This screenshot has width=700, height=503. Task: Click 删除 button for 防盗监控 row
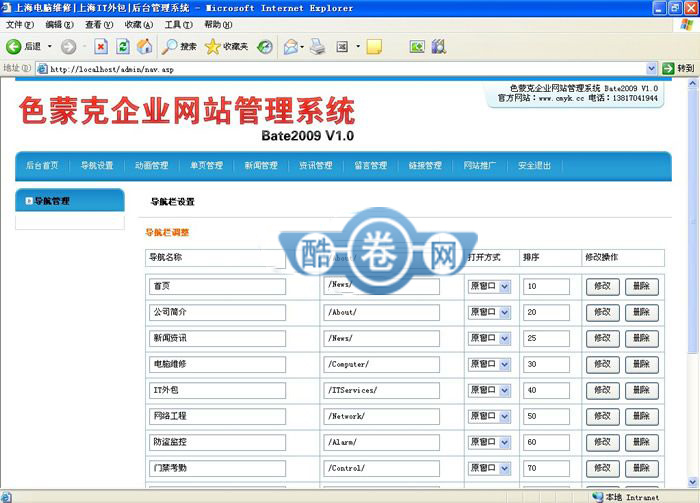[x=642, y=442]
